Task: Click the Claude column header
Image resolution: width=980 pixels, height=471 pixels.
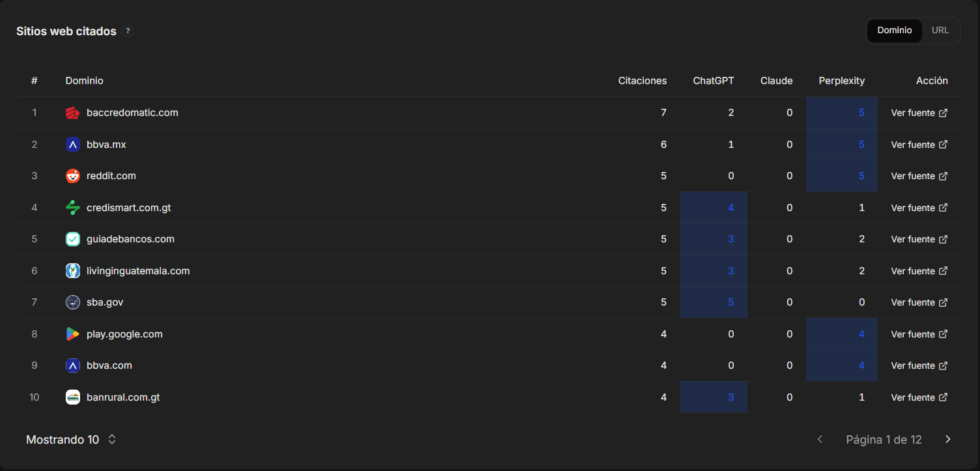Action: pos(776,81)
